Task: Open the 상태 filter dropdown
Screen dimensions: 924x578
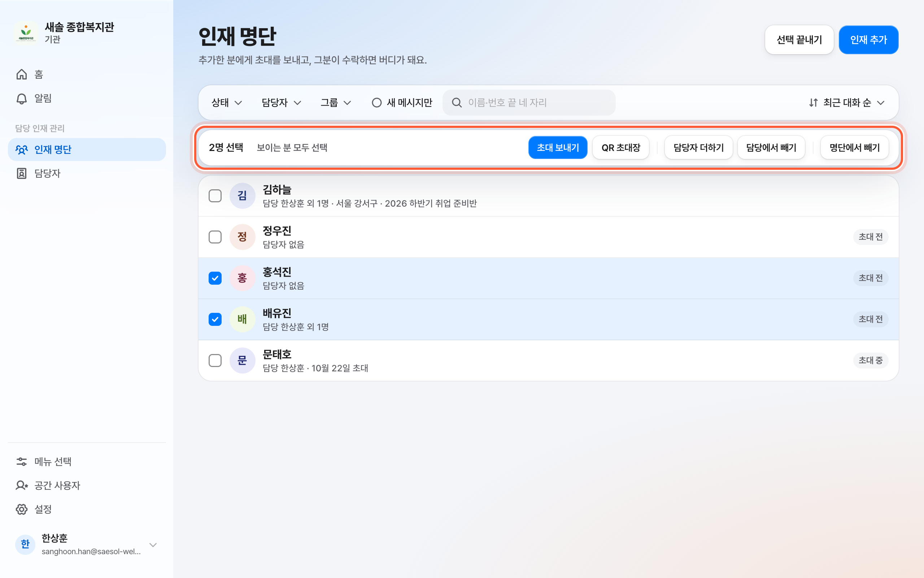Action: click(227, 103)
